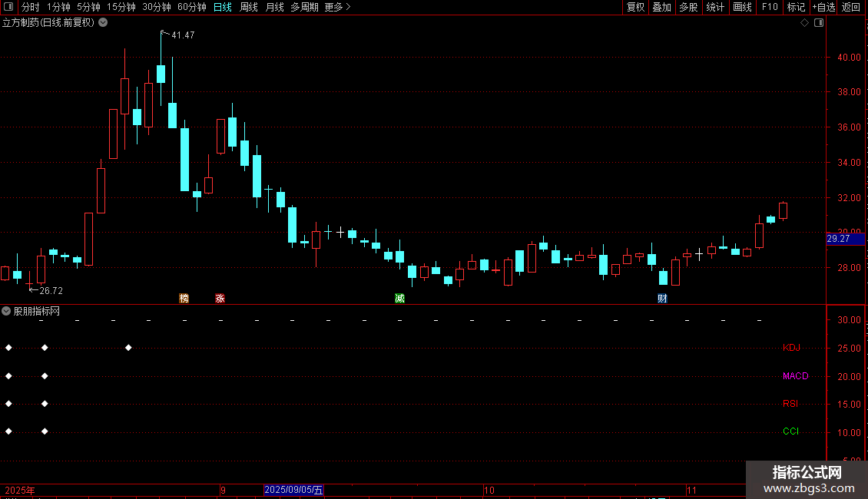This screenshot has width=868, height=499.
Task: Select the 1分钟 period tab
Action: click(x=58, y=7)
